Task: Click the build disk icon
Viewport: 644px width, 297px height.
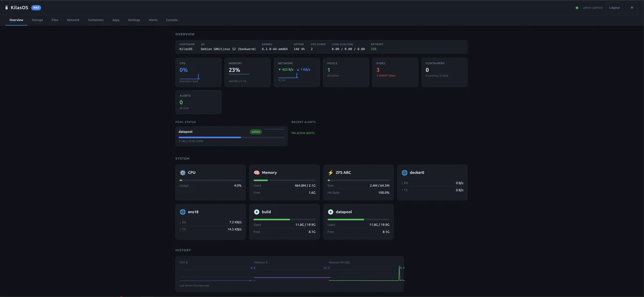Action: (257, 212)
